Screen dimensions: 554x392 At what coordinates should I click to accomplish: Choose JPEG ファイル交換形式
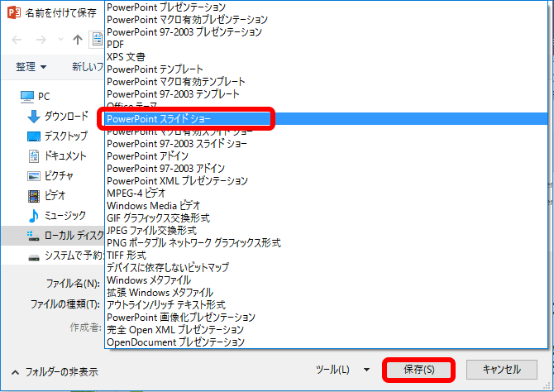[x=326, y=231]
